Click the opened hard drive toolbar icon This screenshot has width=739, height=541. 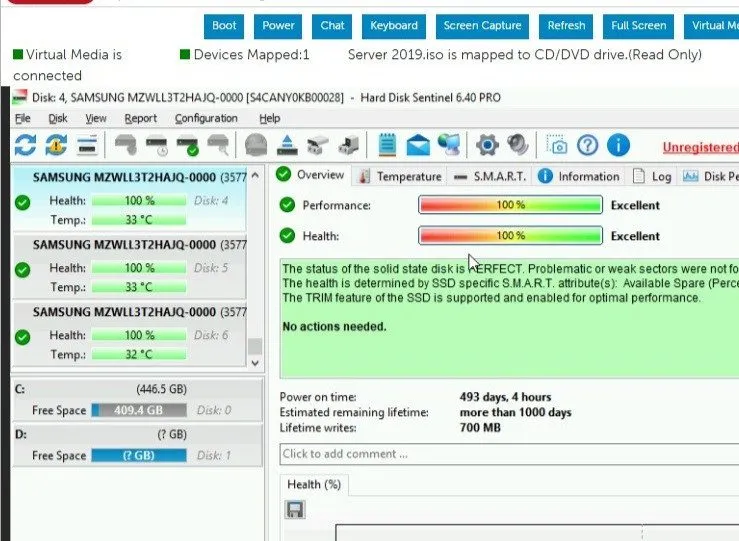[318, 145]
